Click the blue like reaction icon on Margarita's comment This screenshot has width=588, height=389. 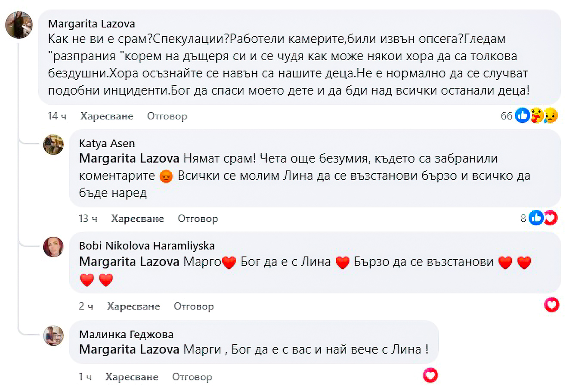click(522, 115)
